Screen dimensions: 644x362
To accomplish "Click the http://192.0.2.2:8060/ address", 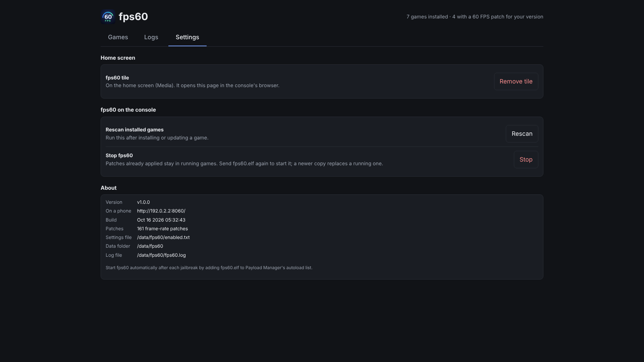I will (161, 211).
